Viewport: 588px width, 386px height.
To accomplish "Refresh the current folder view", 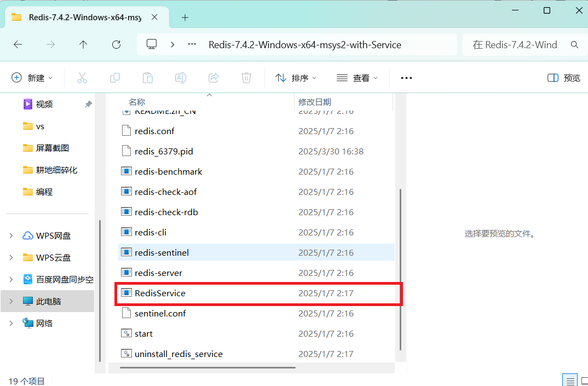I will pos(116,45).
